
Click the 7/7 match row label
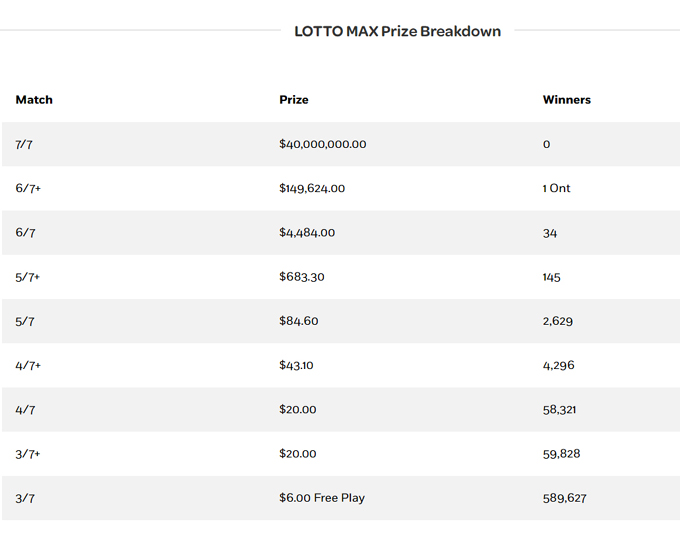[25, 144]
